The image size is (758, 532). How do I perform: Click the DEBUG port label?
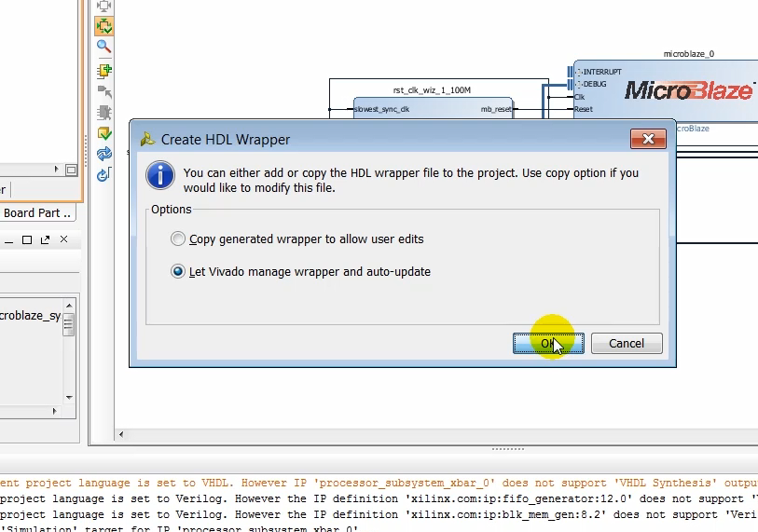click(x=595, y=84)
